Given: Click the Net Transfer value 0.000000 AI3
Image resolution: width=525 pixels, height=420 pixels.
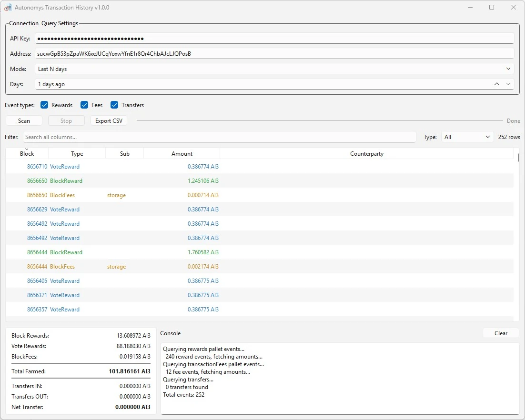Looking at the screenshot, I should coord(133,407).
